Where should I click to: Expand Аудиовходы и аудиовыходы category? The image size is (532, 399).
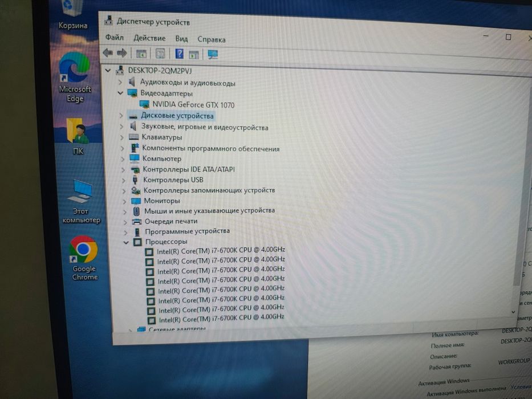click(x=120, y=82)
